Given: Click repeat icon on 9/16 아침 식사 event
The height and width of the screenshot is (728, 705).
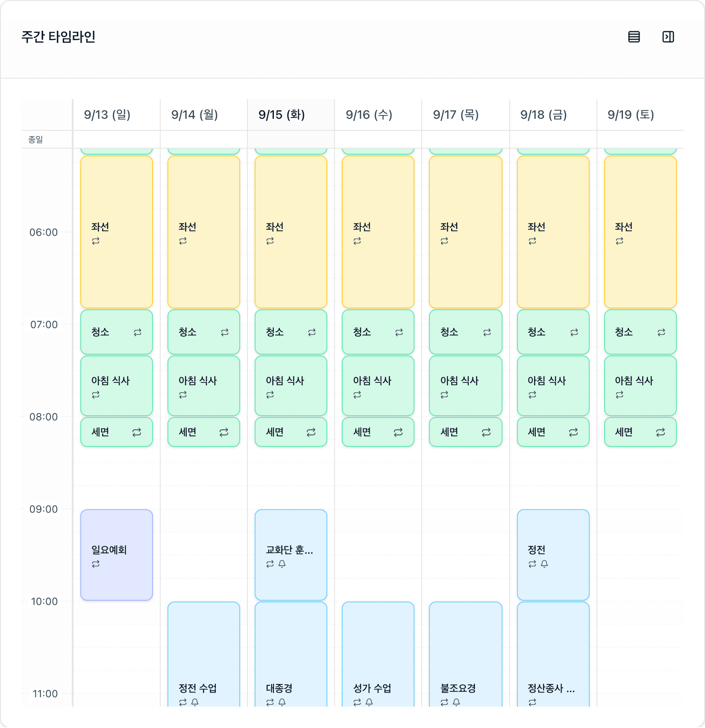Looking at the screenshot, I should [357, 395].
